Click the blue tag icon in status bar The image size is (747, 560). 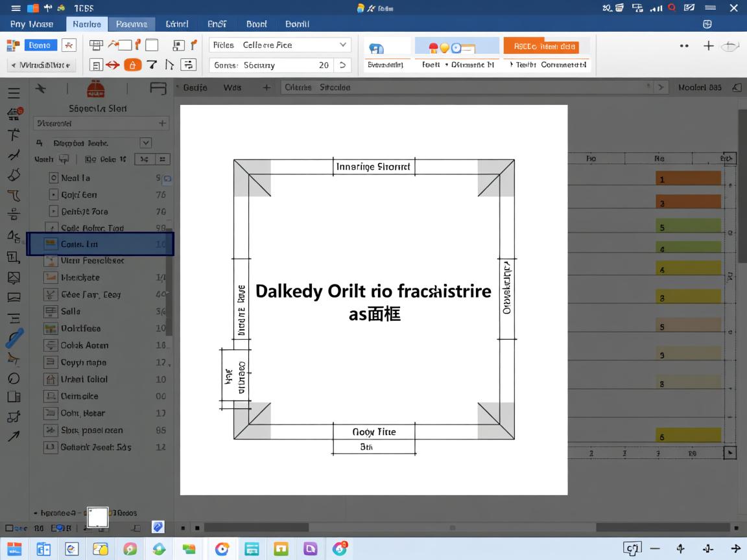(158, 526)
